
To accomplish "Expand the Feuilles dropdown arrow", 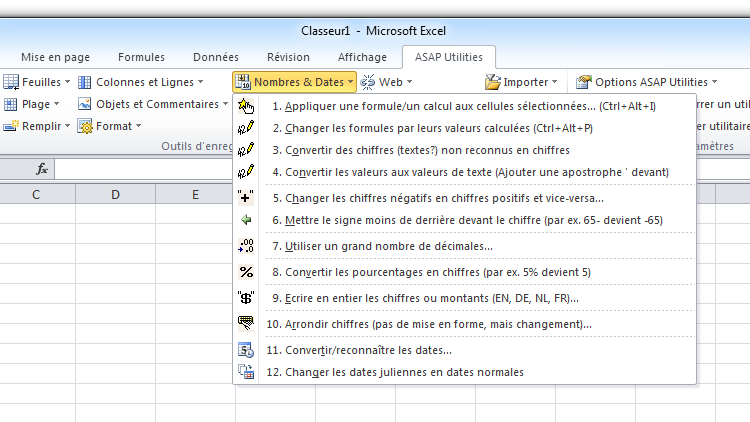I will 67,82.
